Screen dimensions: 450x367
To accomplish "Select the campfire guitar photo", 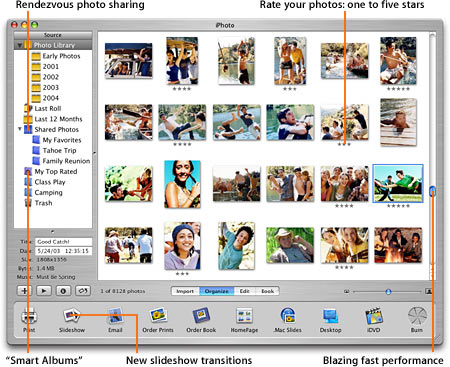I will pos(398,245).
